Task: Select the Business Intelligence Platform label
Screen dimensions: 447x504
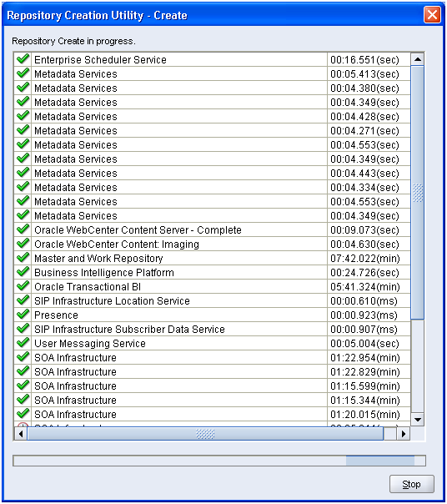Action: pyautogui.click(x=104, y=273)
